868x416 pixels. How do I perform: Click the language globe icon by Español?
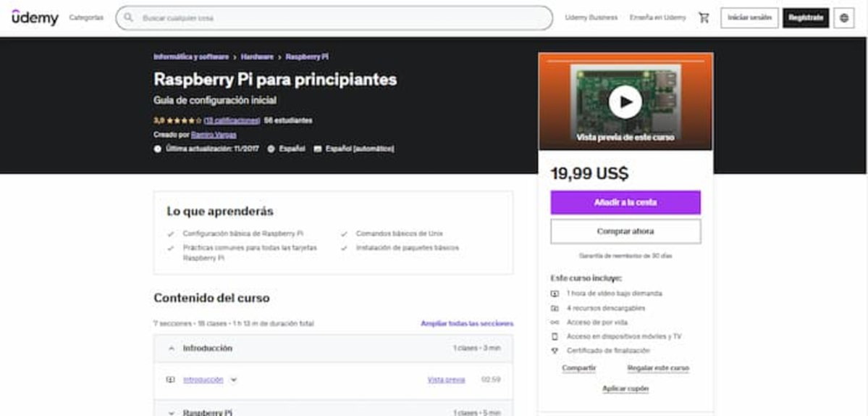click(271, 149)
